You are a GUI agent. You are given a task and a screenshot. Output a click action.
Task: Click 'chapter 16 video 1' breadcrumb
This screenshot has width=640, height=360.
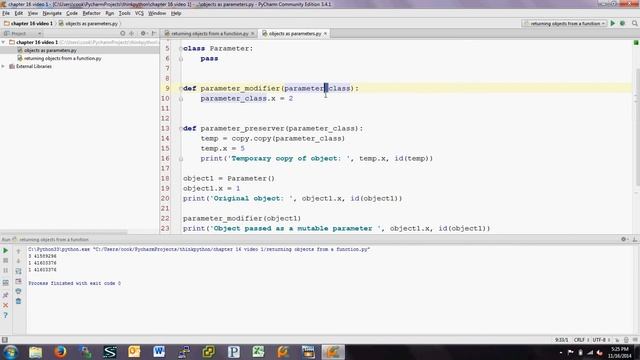[x=29, y=24]
